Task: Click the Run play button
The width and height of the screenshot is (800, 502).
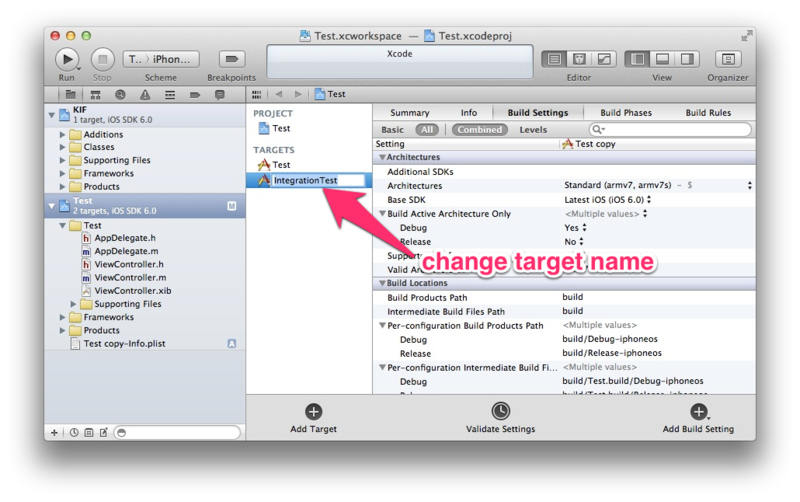Action: pyautogui.click(x=67, y=59)
